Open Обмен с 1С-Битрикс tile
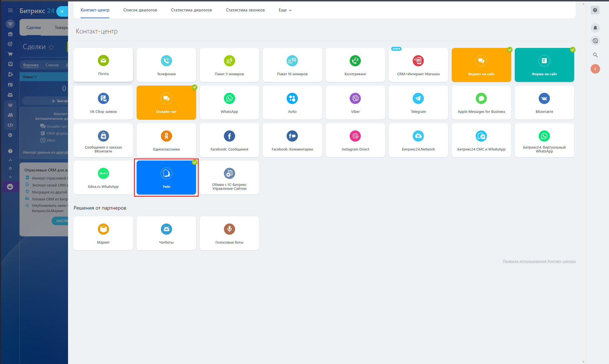 click(x=229, y=177)
